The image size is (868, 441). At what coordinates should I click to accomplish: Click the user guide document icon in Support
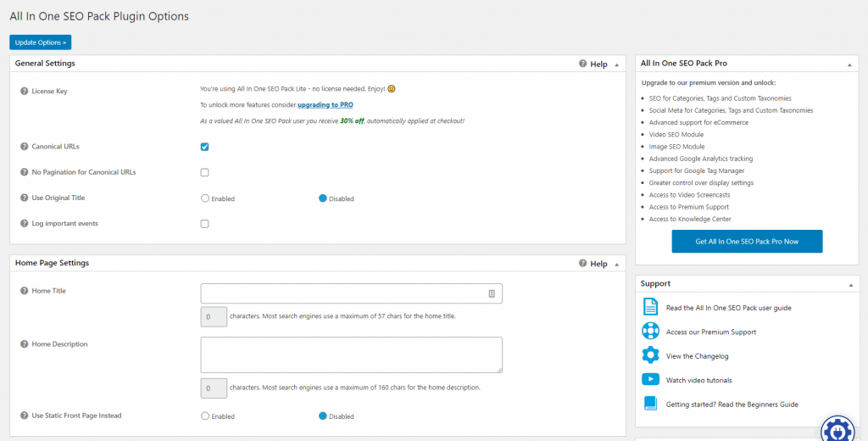coord(650,307)
